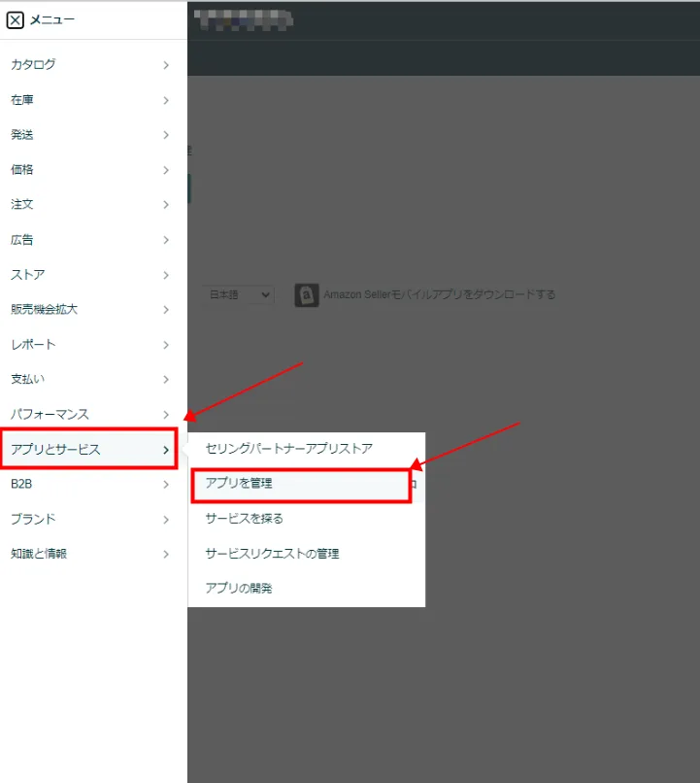Expand the 支払い chevron arrow

(166, 380)
